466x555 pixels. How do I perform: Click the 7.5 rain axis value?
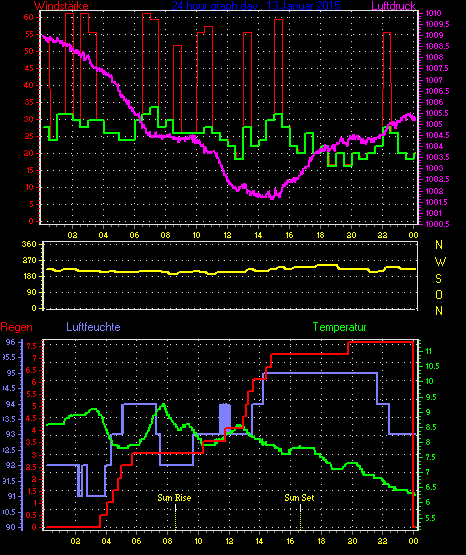[x=32, y=346]
